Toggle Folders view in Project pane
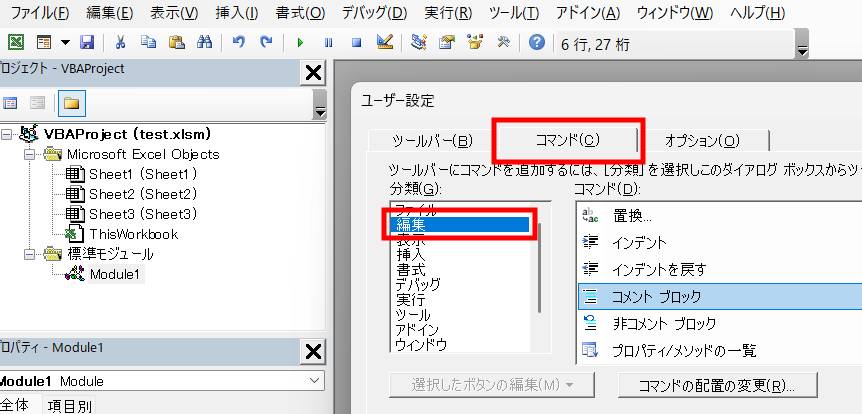This screenshot has height=414, width=862. pyautogui.click(x=71, y=103)
